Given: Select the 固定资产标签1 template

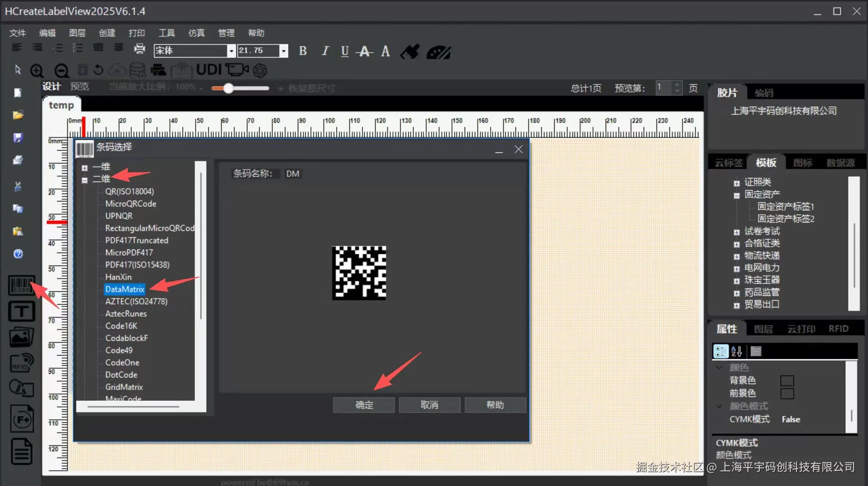Looking at the screenshot, I should pos(786,207).
